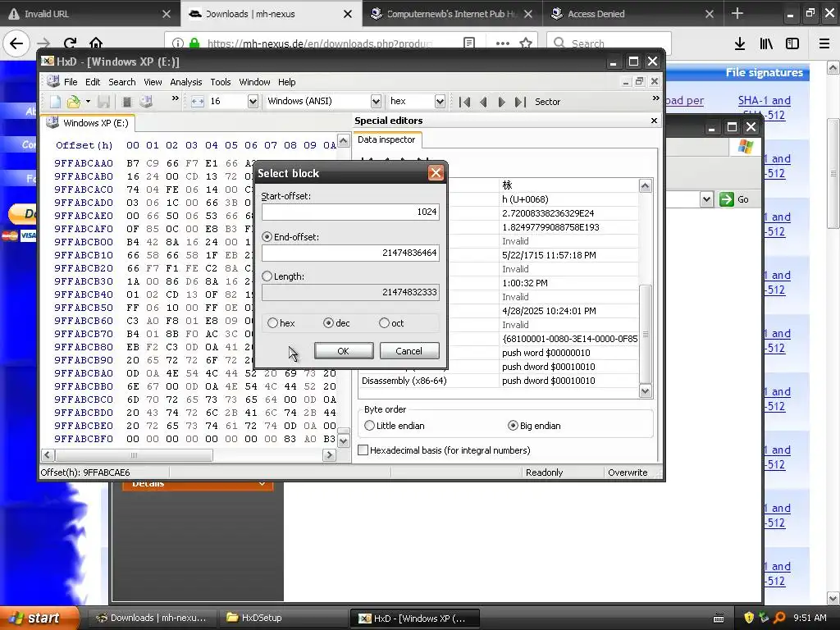840x630 pixels.
Task: Click the bytes-per-row width icon
Action: [198, 101]
